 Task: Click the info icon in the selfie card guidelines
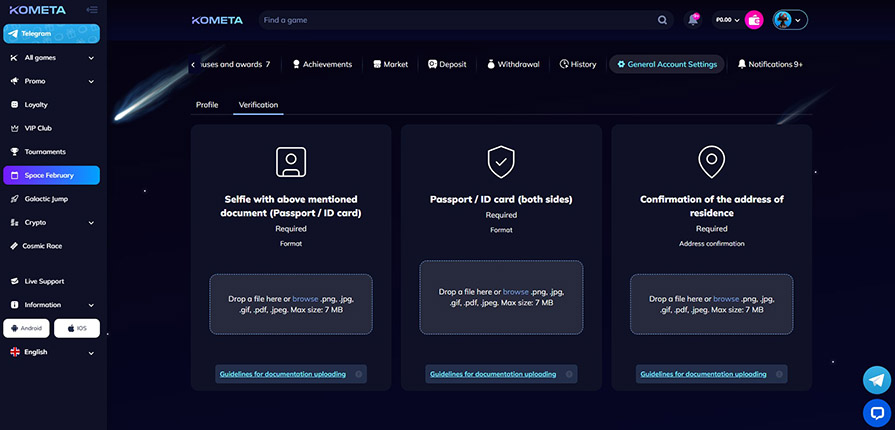pyautogui.click(x=358, y=375)
